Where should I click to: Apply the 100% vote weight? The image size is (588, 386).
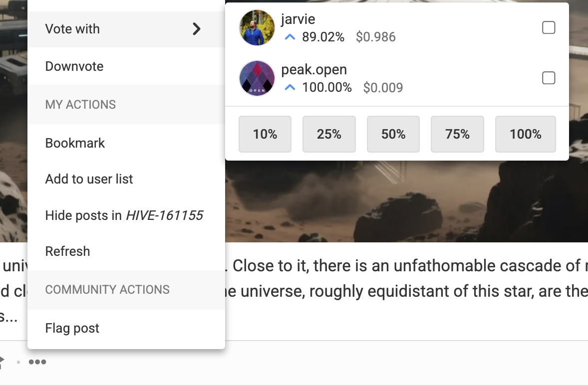pos(525,134)
